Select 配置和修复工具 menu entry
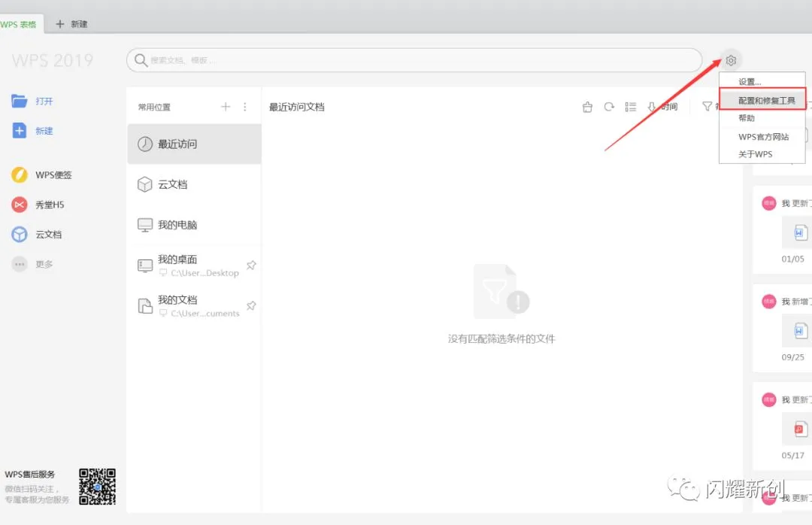 [x=762, y=99]
